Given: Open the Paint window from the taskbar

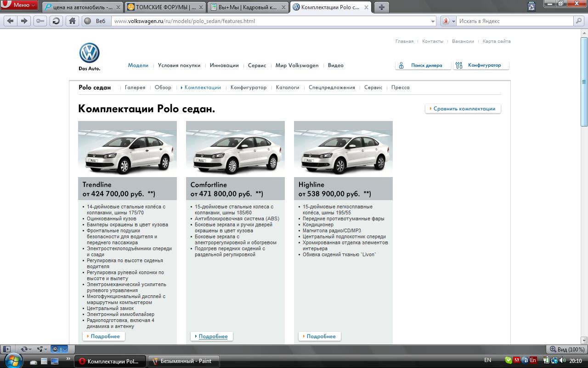Looking at the screenshot, I should 183,361.
